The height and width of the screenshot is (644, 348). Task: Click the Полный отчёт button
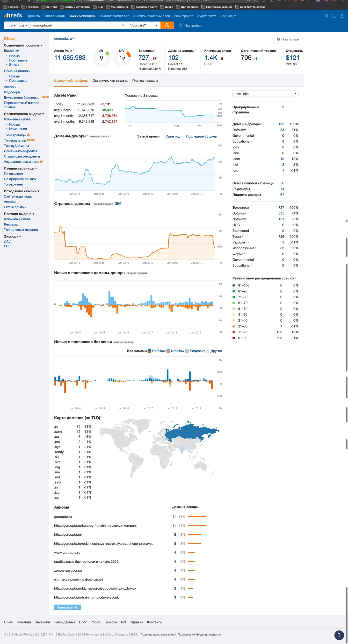pyautogui.click(x=68, y=607)
